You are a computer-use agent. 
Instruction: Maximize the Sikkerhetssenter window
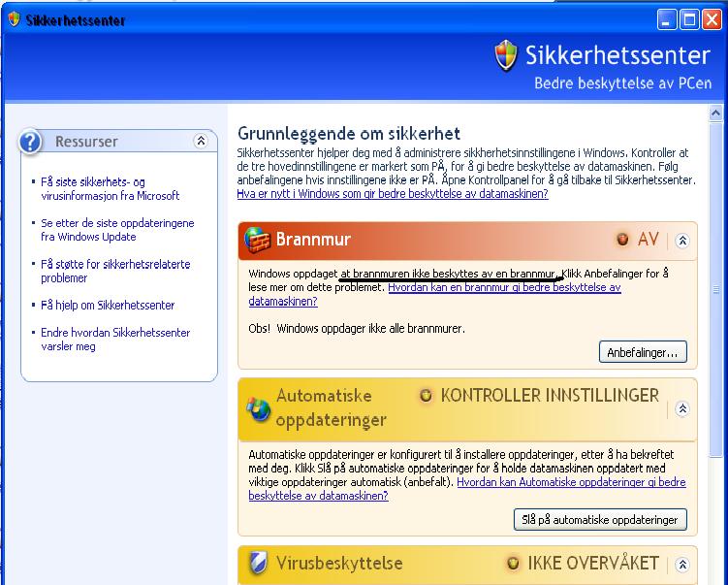point(689,20)
